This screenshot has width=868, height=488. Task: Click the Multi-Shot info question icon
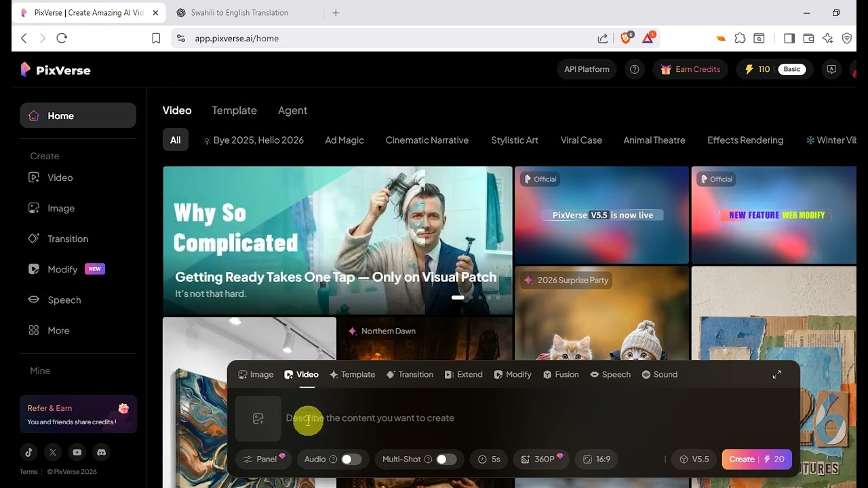pos(428,460)
